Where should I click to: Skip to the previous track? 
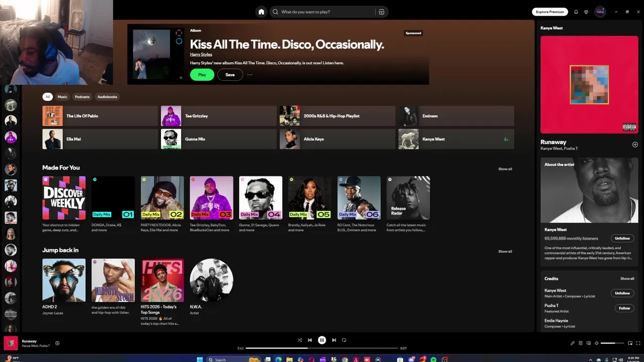pyautogui.click(x=310, y=340)
